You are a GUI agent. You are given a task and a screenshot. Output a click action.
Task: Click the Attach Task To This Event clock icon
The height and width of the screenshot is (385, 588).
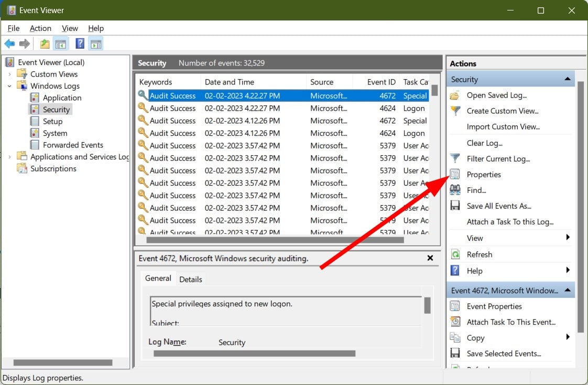coord(455,322)
